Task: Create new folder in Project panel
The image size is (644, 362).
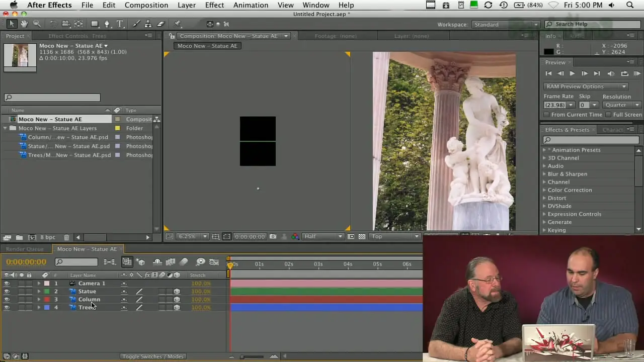Action: coord(19,237)
